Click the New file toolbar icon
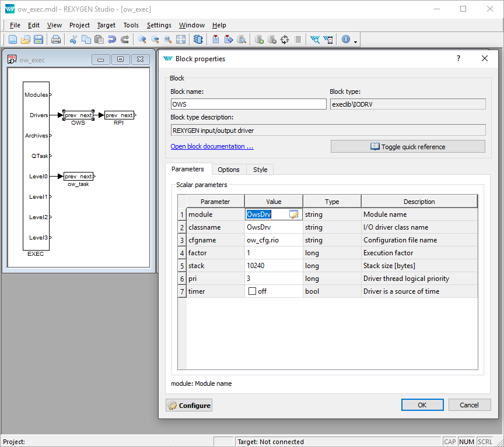Image resolution: width=504 pixels, height=447 pixels. tap(12, 40)
